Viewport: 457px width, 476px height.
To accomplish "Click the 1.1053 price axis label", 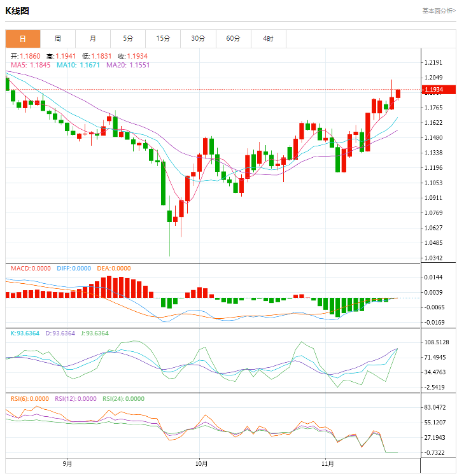I will (433, 183).
